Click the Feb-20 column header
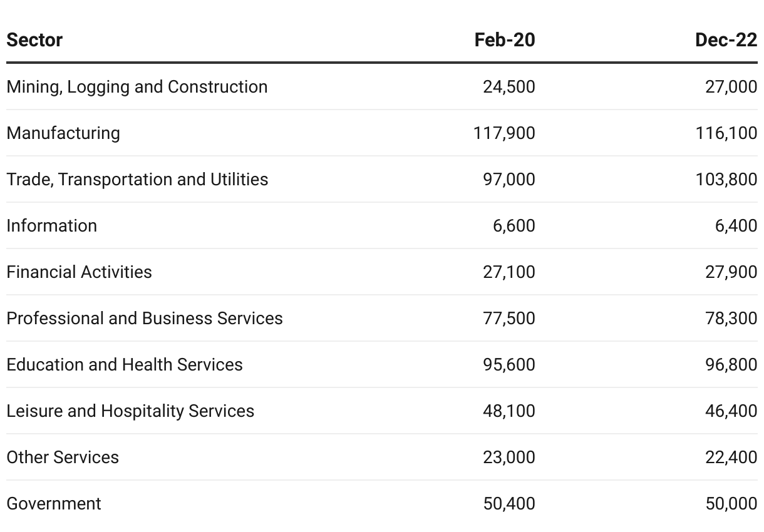 [x=505, y=40]
